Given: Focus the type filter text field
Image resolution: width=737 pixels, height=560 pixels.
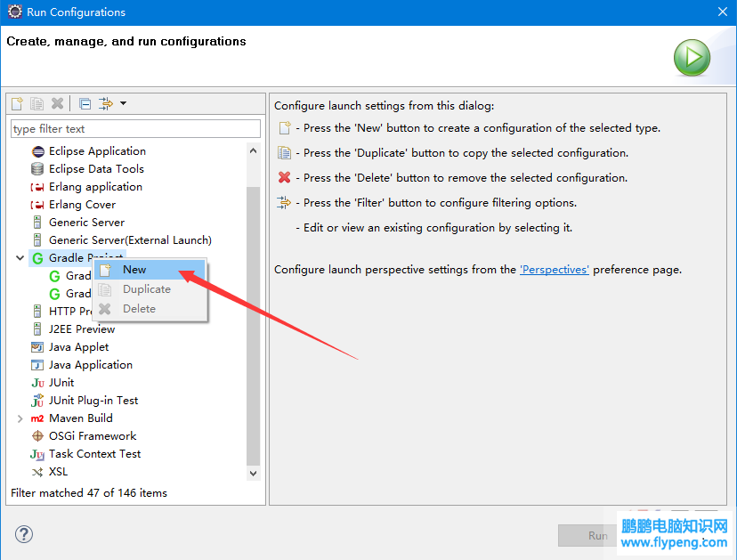Looking at the screenshot, I should (135, 129).
